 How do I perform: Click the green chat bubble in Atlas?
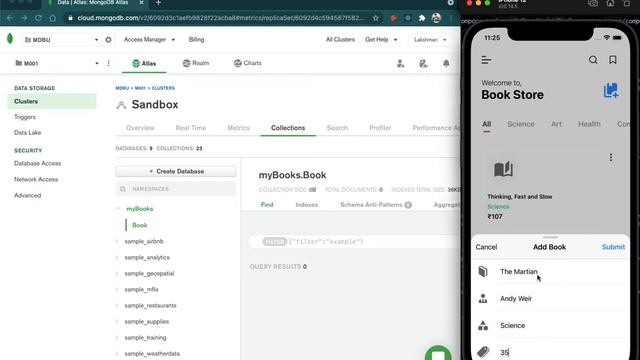coord(438,353)
